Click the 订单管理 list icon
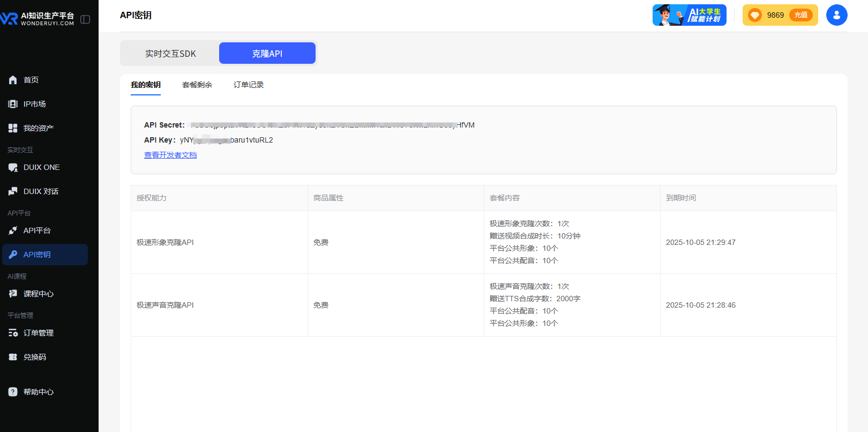The width and height of the screenshot is (868, 432). 13,333
